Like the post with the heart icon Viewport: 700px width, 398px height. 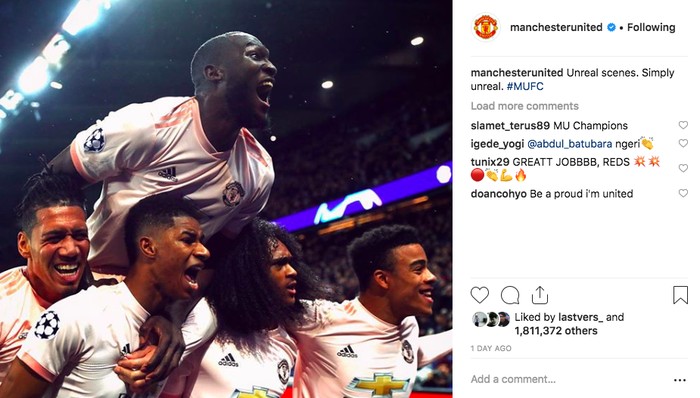(x=480, y=295)
